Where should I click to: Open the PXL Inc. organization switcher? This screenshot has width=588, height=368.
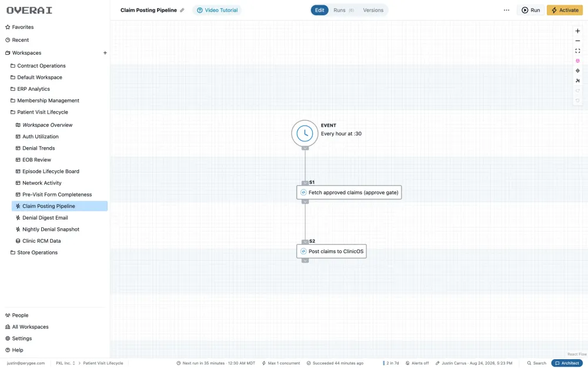point(65,363)
